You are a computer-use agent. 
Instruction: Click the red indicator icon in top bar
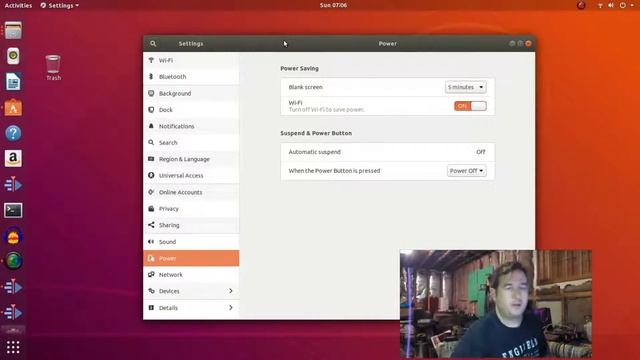581,5
